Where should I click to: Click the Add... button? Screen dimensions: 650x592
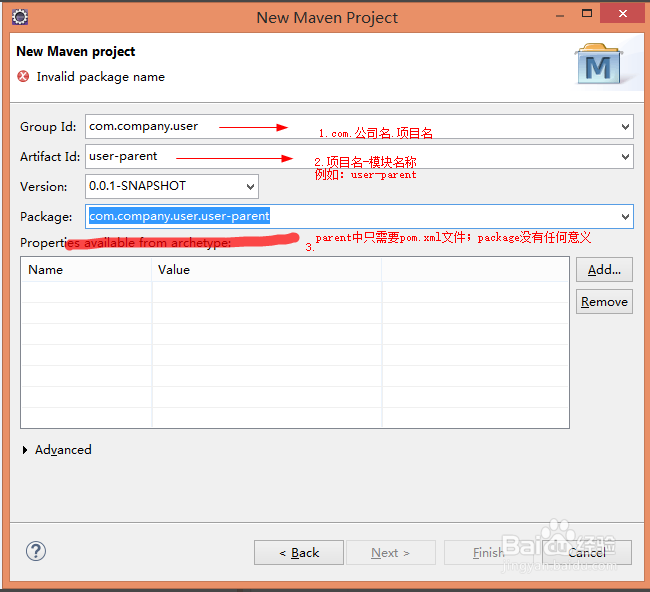[604, 269]
